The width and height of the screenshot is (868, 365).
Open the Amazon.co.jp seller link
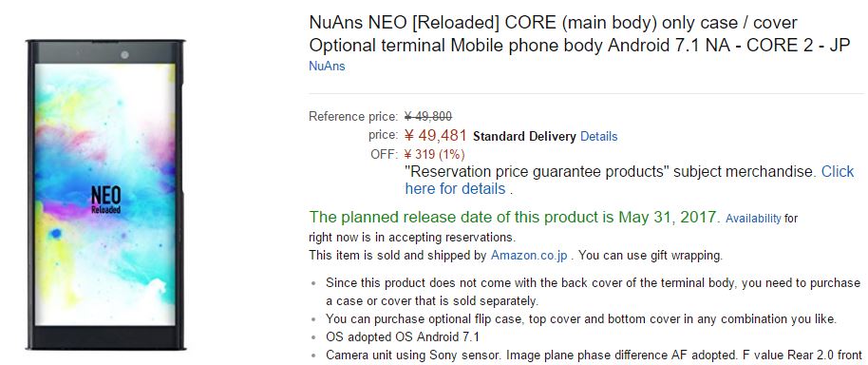(529, 256)
